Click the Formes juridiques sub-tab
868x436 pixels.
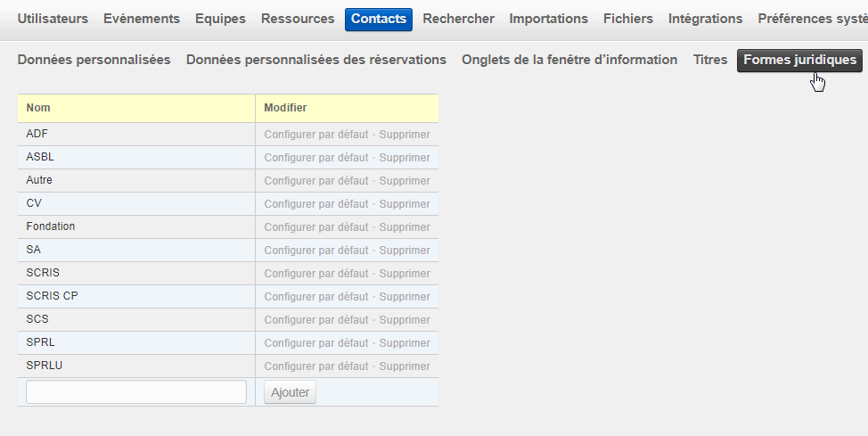point(799,60)
